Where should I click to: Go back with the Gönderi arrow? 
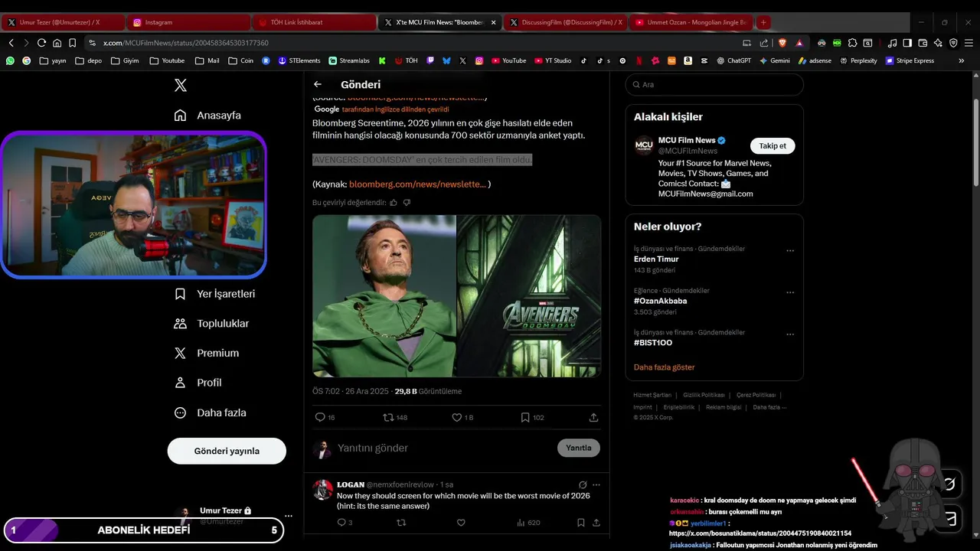(318, 84)
